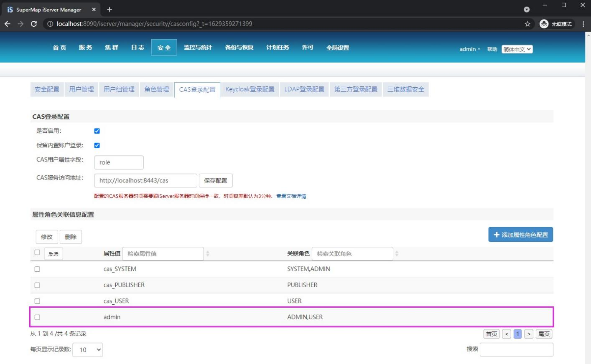The height and width of the screenshot is (364, 591).
Task: Select page 1 in pagination
Action: coord(517,334)
